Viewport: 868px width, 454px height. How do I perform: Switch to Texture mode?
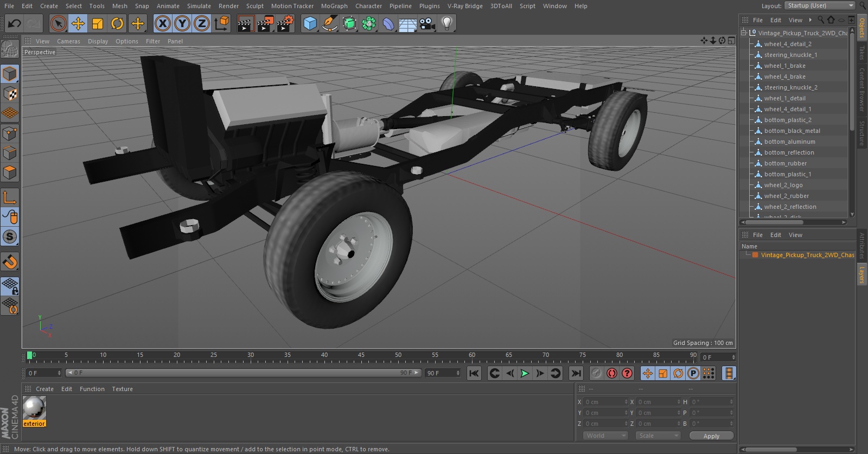point(10,94)
